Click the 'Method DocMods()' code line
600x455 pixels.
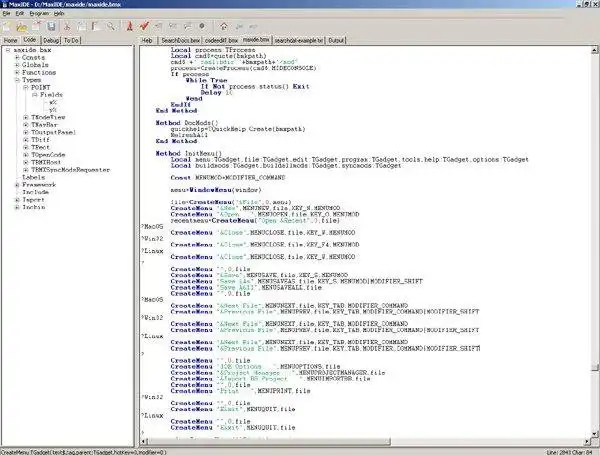187,123
